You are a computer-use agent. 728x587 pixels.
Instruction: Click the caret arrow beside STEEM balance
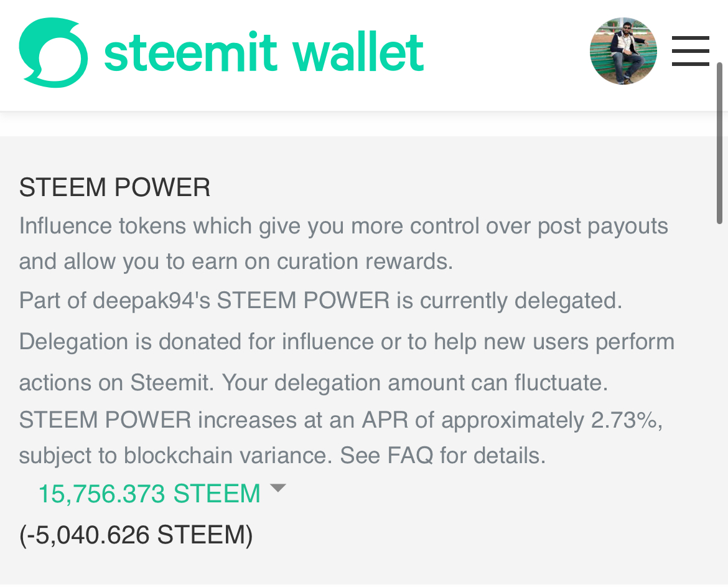[278, 488]
